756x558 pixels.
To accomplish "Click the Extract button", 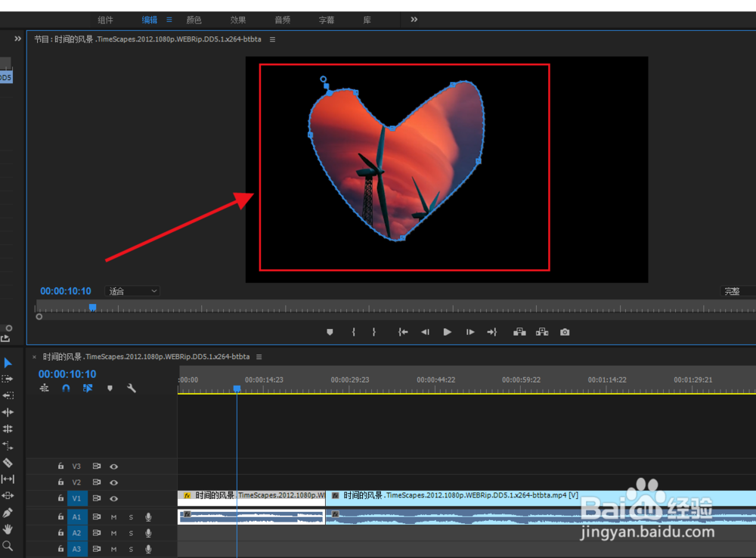I will (x=542, y=332).
